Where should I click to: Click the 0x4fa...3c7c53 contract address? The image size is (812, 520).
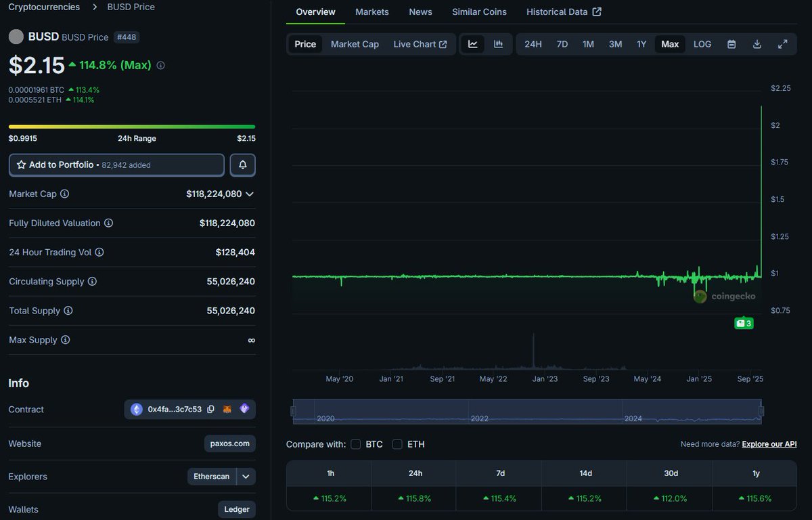point(175,409)
